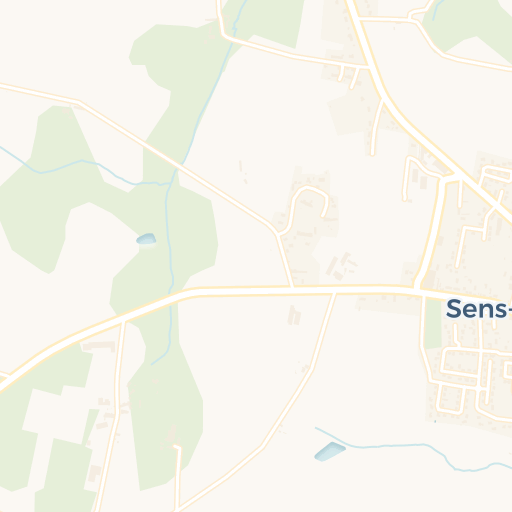
Task: Click where the curved town road joins the main road
Action: [418, 287]
